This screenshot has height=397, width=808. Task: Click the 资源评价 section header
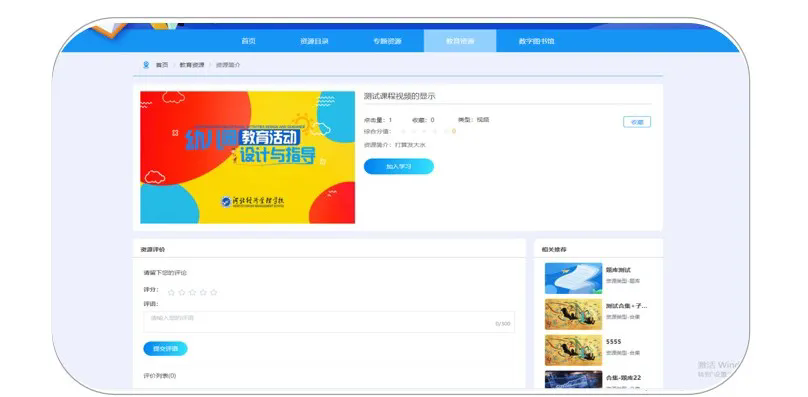tap(153, 250)
